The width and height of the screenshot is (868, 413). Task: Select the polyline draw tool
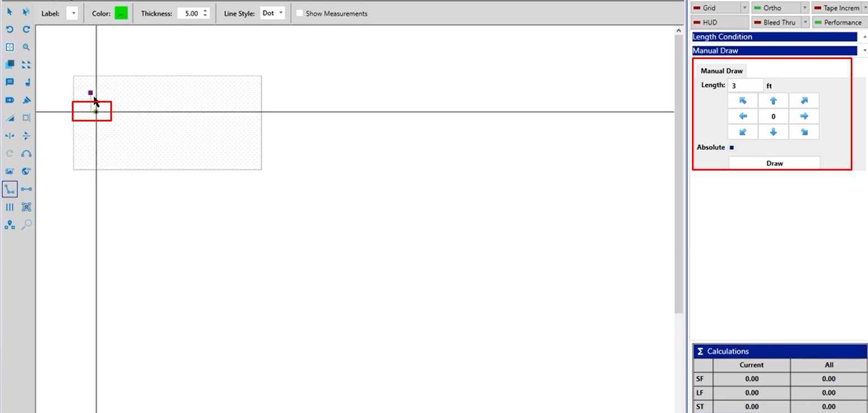pos(9,190)
